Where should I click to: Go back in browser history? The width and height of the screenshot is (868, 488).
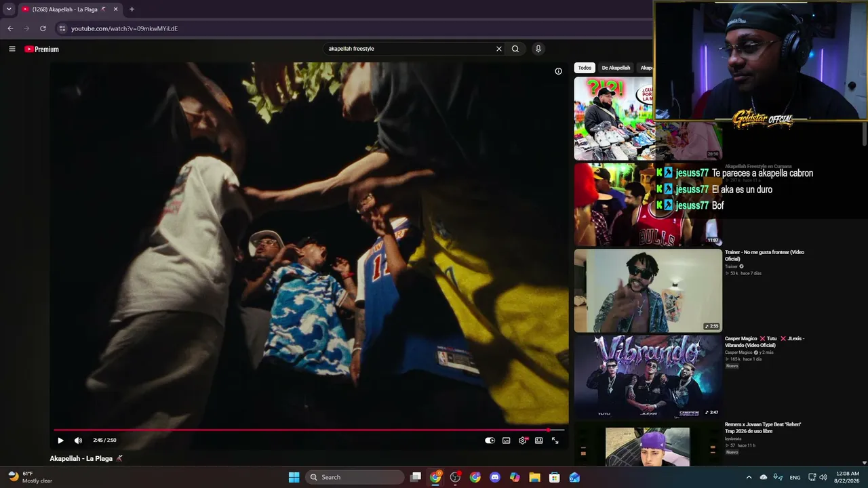click(10, 28)
